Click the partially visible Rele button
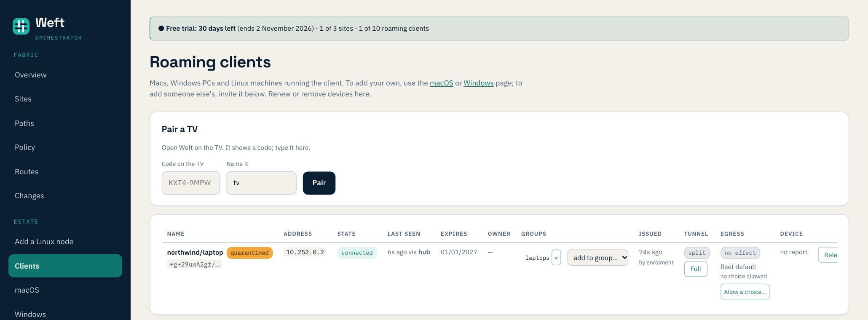868x320 pixels. click(x=828, y=255)
